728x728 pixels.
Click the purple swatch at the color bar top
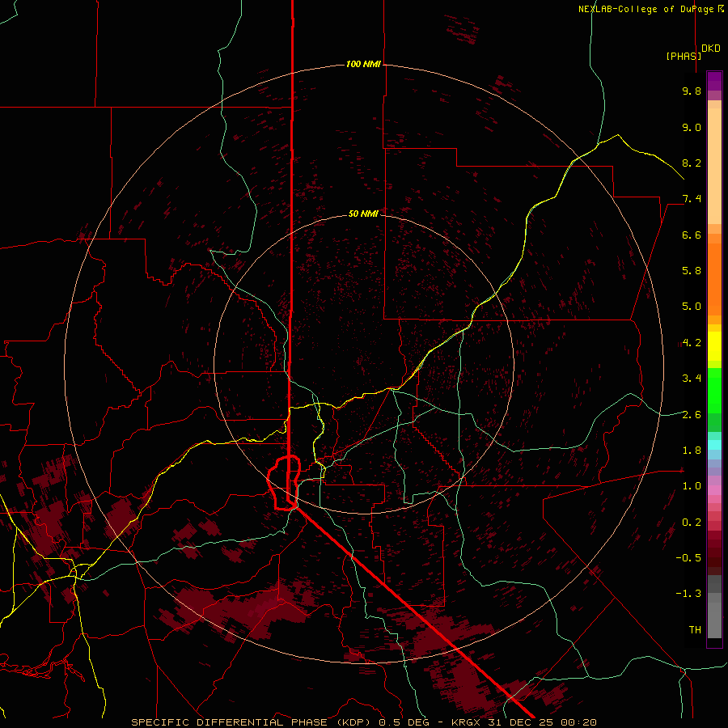(x=714, y=81)
